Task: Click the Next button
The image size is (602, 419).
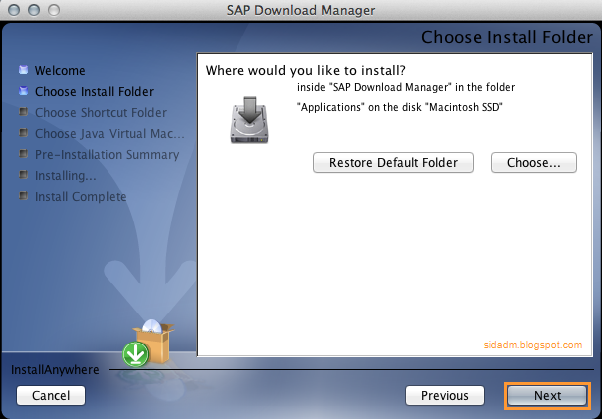Action: [x=547, y=395]
